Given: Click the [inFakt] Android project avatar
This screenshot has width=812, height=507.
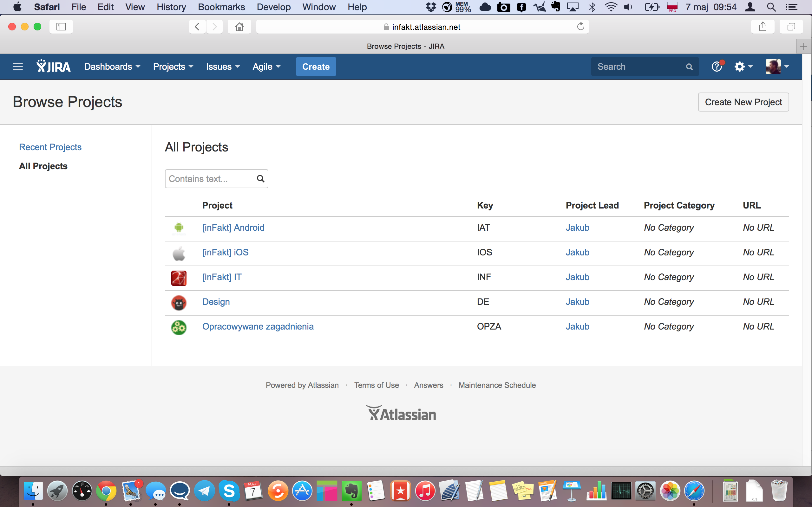Looking at the screenshot, I should tap(179, 228).
